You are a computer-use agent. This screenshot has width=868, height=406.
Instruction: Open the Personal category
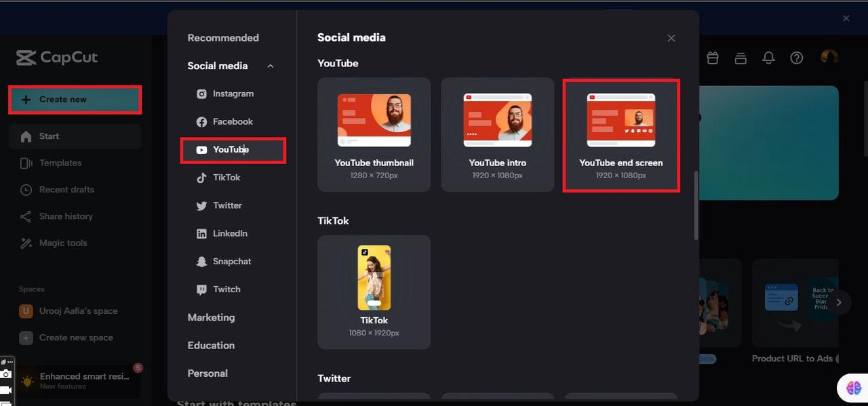click(x=208, y=373)
